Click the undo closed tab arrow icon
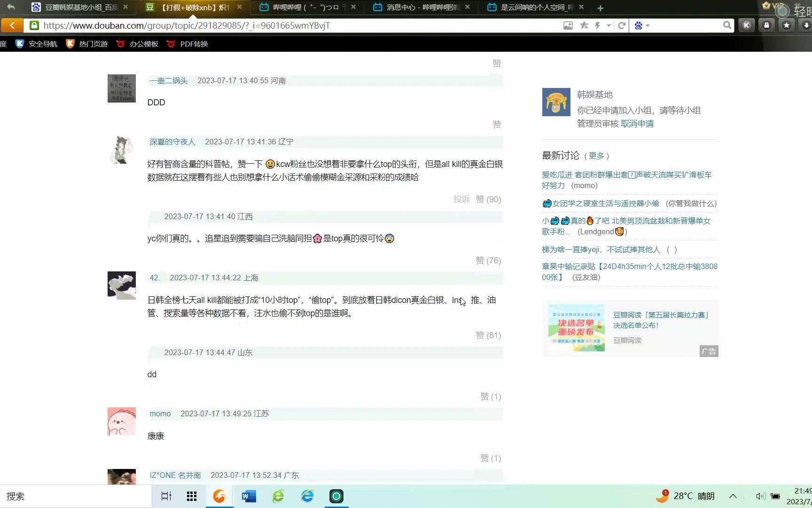Image resolution: width=812 pixels, height=508 pixels. point(11,7)
